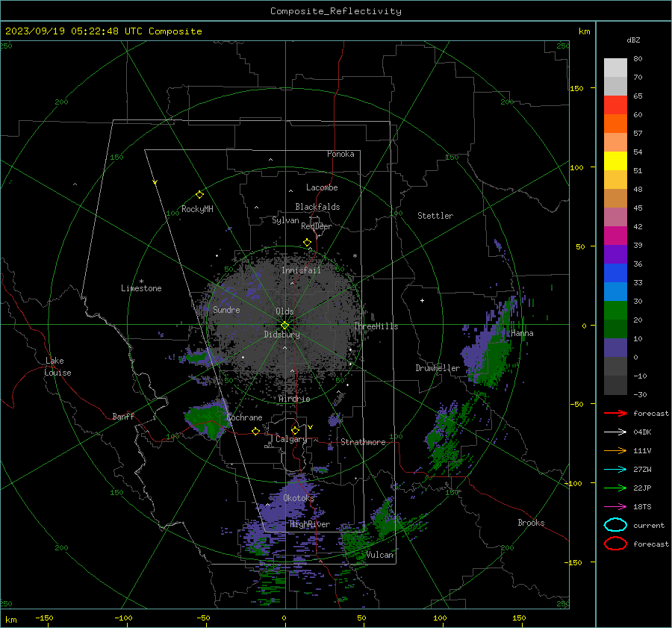Select the Lacombe label
The width and height of the screenshot is (672, 628).
point(322,187)
